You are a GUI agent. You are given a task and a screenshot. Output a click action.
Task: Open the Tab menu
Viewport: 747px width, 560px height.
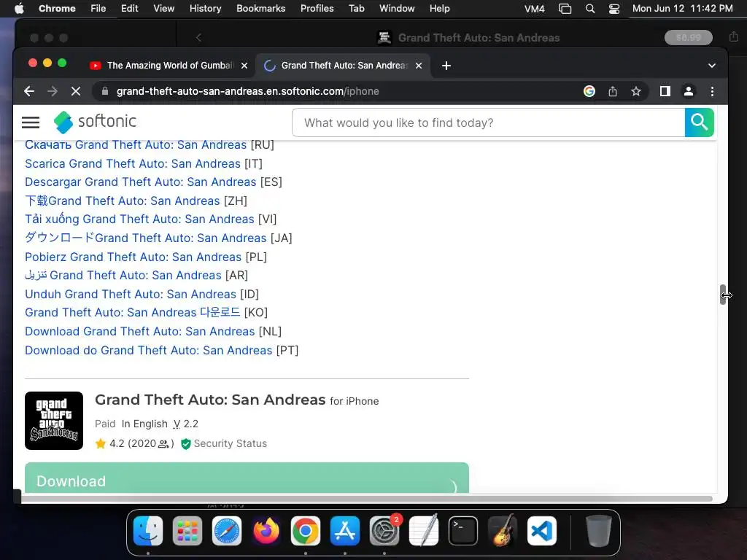pyautogui.click(x=356, y=9)
